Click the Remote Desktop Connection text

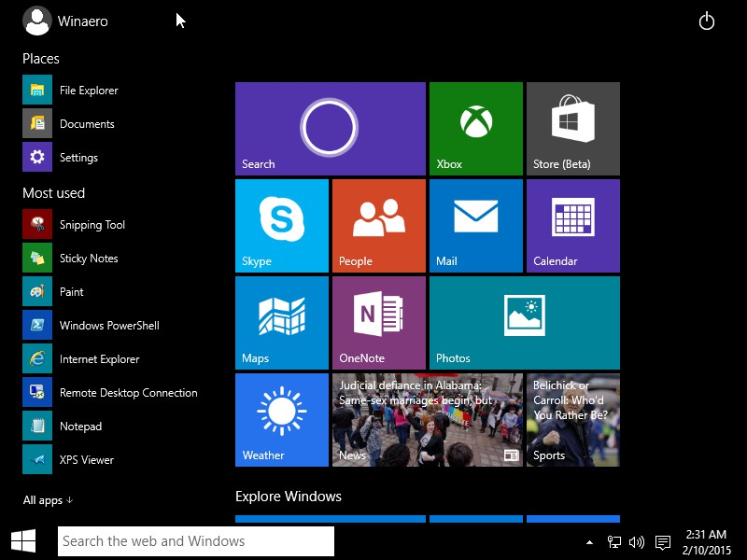(x=129, y=392)
